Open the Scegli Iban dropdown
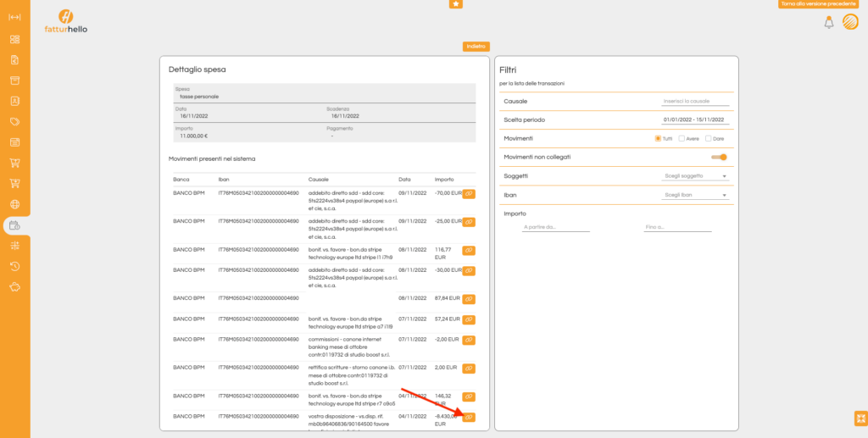Image resolution: width=868 pixels, height=438 pixels. tap(695, 195)
